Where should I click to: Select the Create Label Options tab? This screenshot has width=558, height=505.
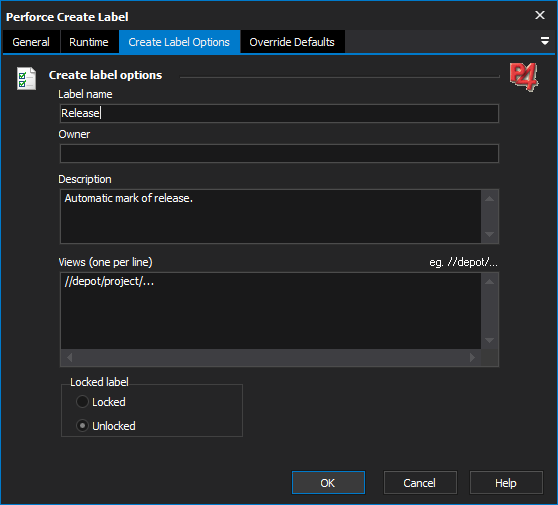coord(179,42)
